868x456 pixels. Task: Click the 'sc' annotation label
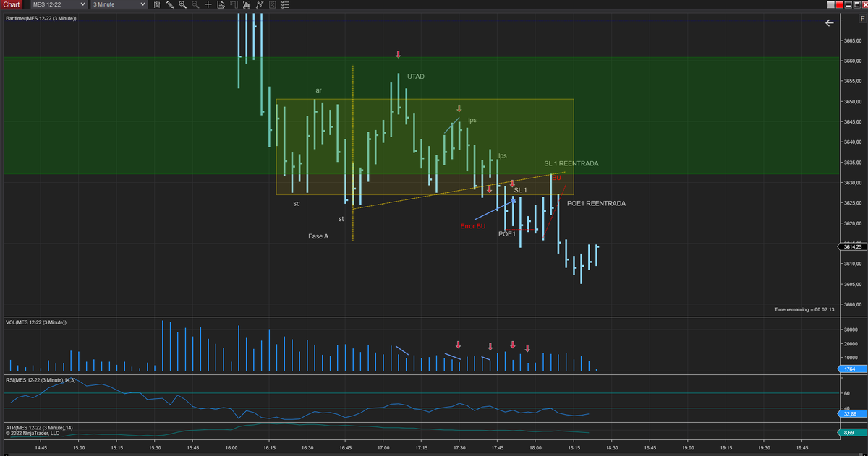297,204
